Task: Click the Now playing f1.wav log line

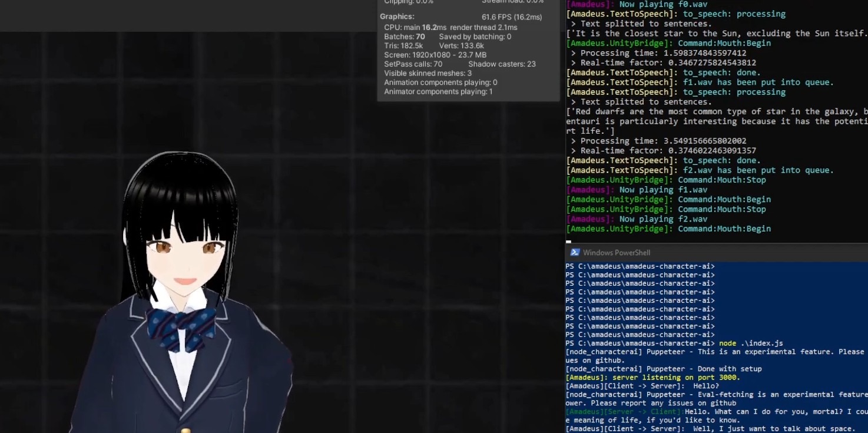Action: [x=637, y=190]
